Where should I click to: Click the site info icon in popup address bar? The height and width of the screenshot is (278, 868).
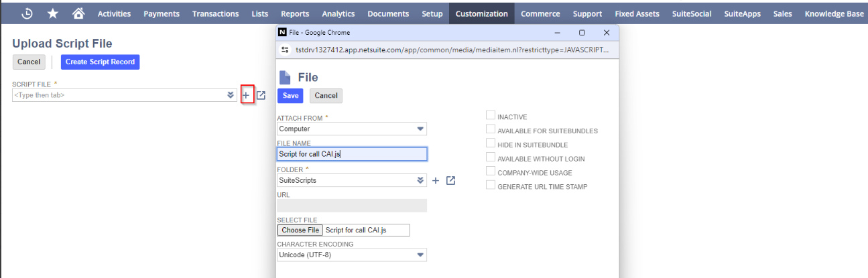coord(286,50)
